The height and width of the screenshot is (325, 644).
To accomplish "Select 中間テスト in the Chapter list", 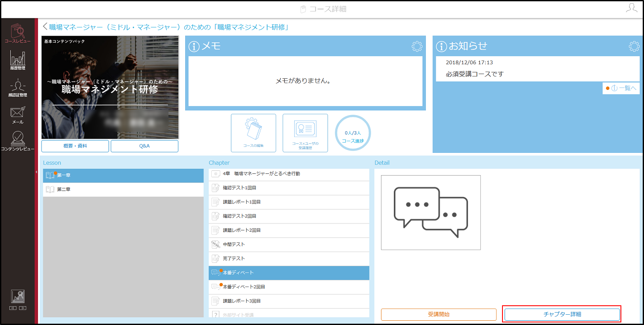I will [x=289, y=244].
